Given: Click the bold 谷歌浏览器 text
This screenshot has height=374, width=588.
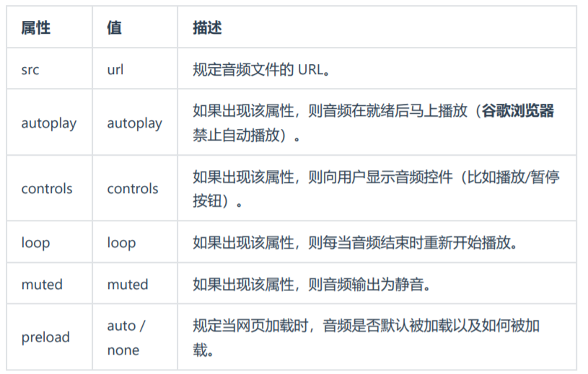Looking at the screenshot, I should point(518,111).
